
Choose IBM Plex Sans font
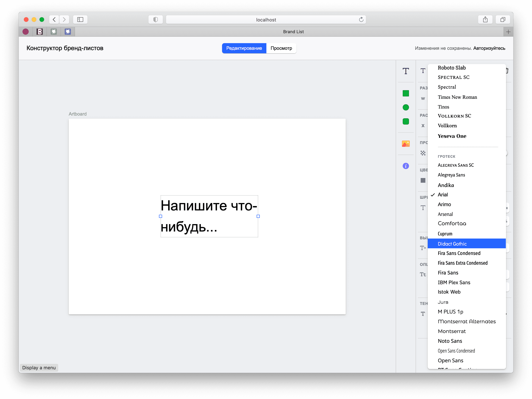[x=467, y=282]
